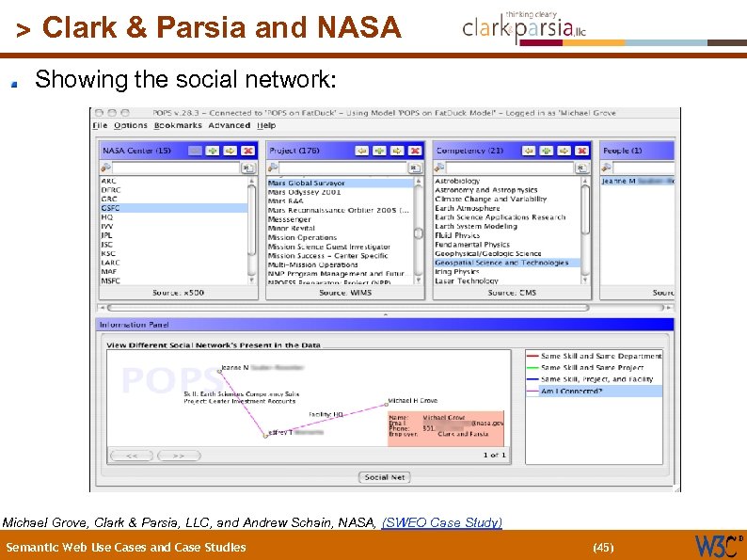Click the Clark & Parsia logo
This screenshot has height=560, width=747.
(524, 27)
